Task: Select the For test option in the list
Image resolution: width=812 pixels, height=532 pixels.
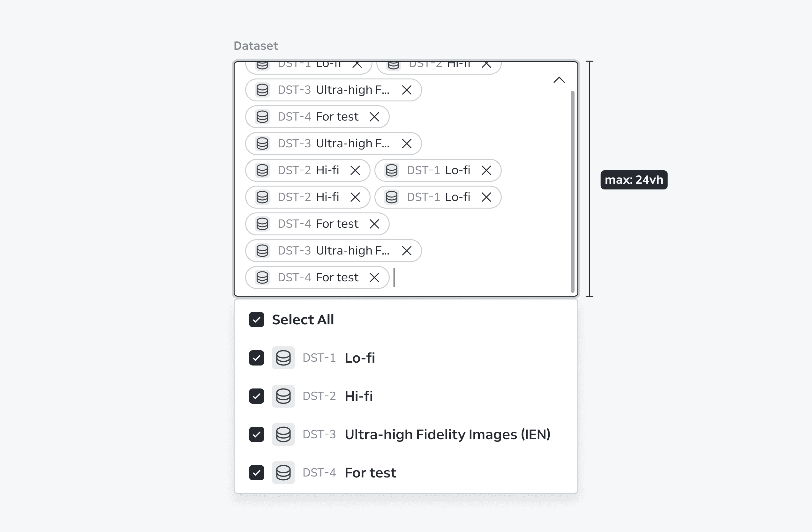Action: 406,473
